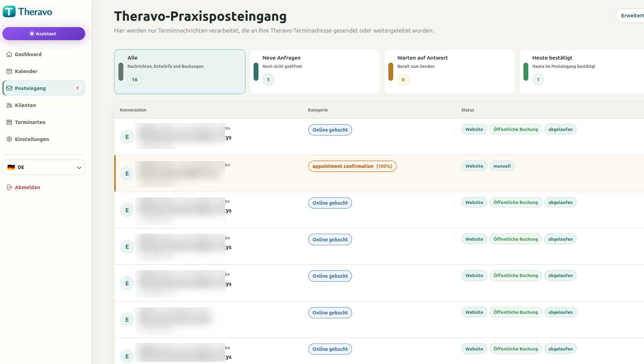Click the fifth row E avatar
Screen dimensions: 644x364
[127, 283]
